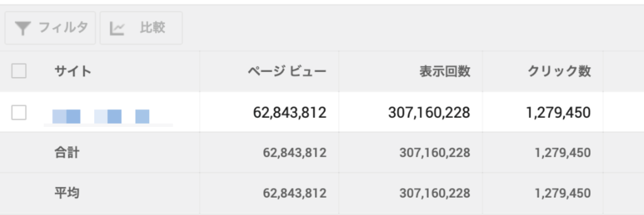Sort by the サイト column header
644x215 pixels.
(73, 71)
